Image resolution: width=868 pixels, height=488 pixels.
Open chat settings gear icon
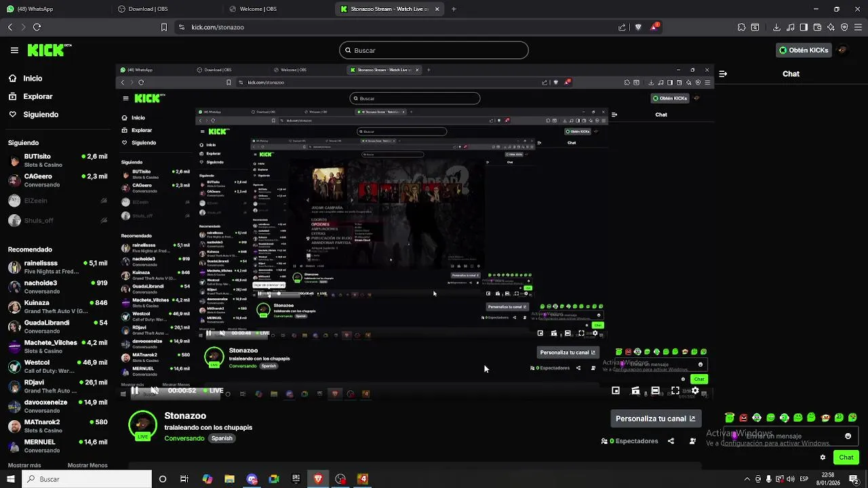[823, 457]
